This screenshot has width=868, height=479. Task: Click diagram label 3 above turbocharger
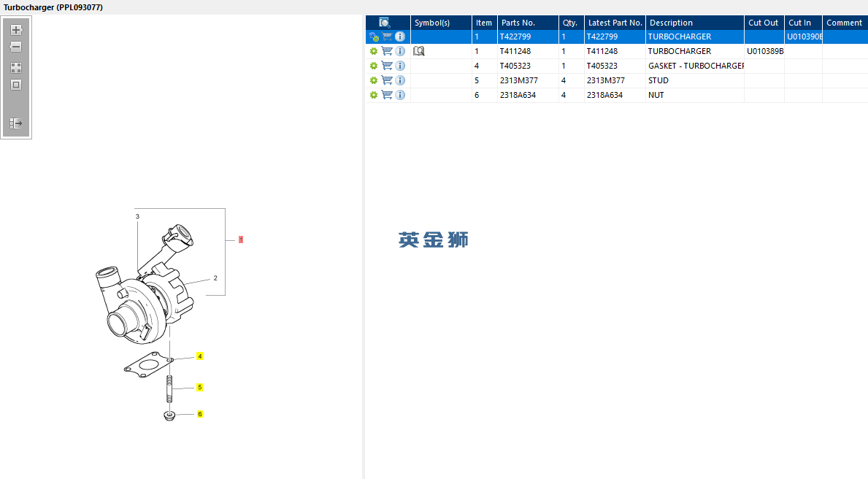(137, 217)
